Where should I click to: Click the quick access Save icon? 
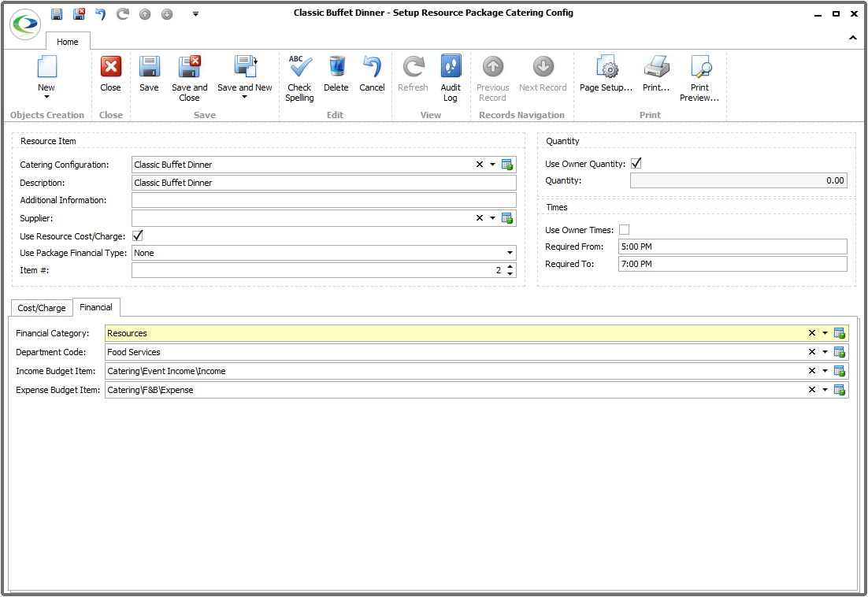pos(57,14)
